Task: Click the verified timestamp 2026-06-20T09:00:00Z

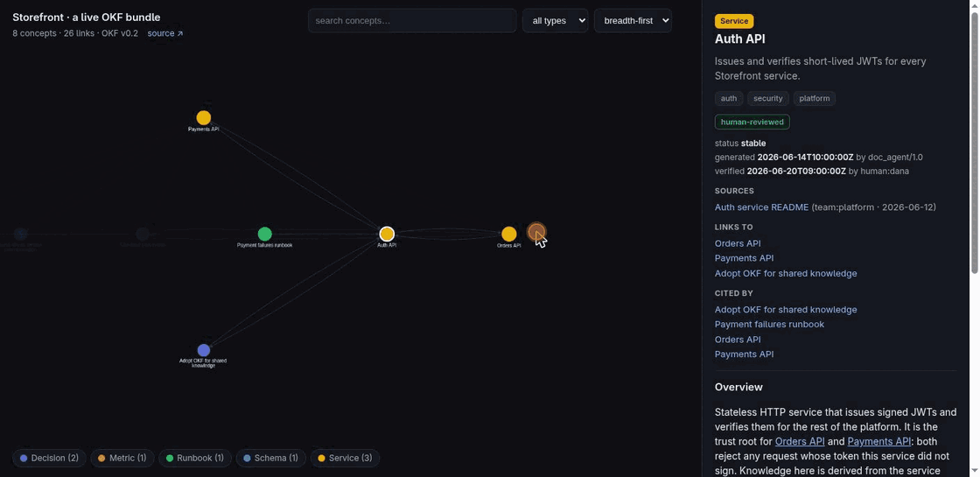Action: [795, 172]
